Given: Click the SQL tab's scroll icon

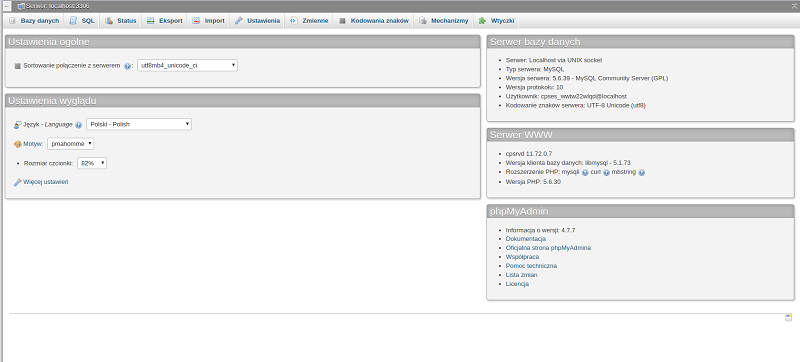Looking at the screenshot, I should pyautogui.click(x=73, y=21).
